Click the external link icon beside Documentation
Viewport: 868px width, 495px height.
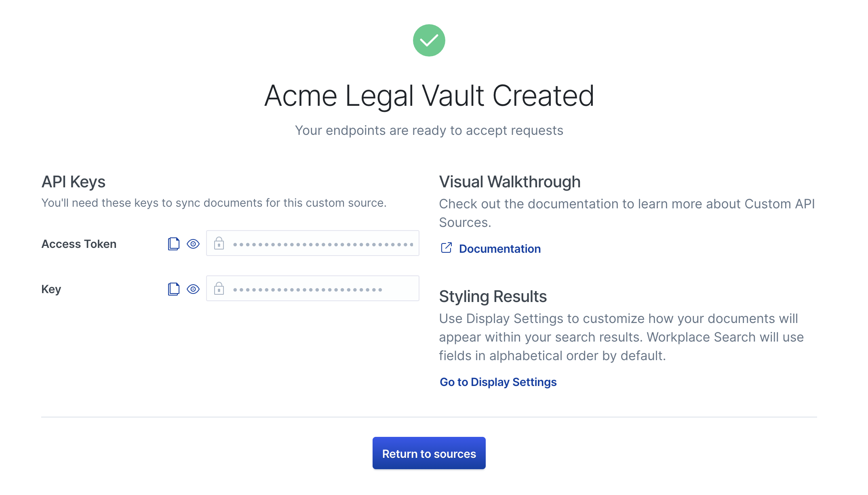pos(447,248)
